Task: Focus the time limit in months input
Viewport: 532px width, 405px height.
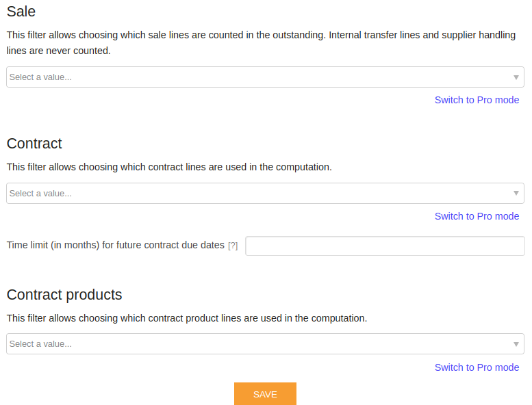Action: coord(385,246)
